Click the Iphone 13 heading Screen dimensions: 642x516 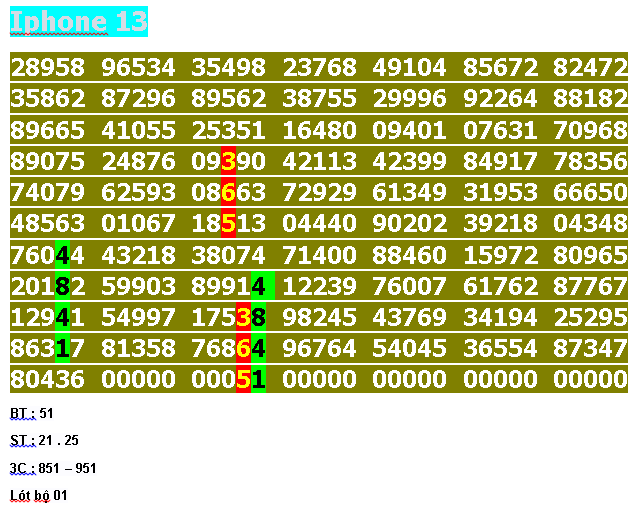79,21
